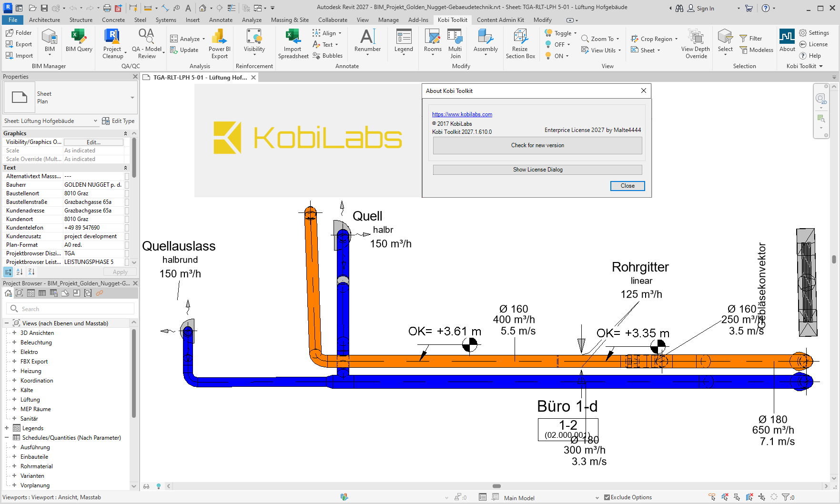Open the Rooms tool
The image size is (840, 504).
click(x=433, y=40)
